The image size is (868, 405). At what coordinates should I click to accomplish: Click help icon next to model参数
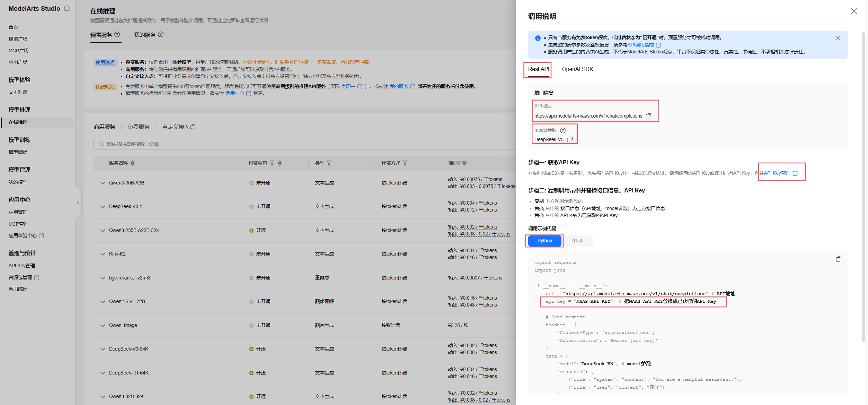click(563, 130)
